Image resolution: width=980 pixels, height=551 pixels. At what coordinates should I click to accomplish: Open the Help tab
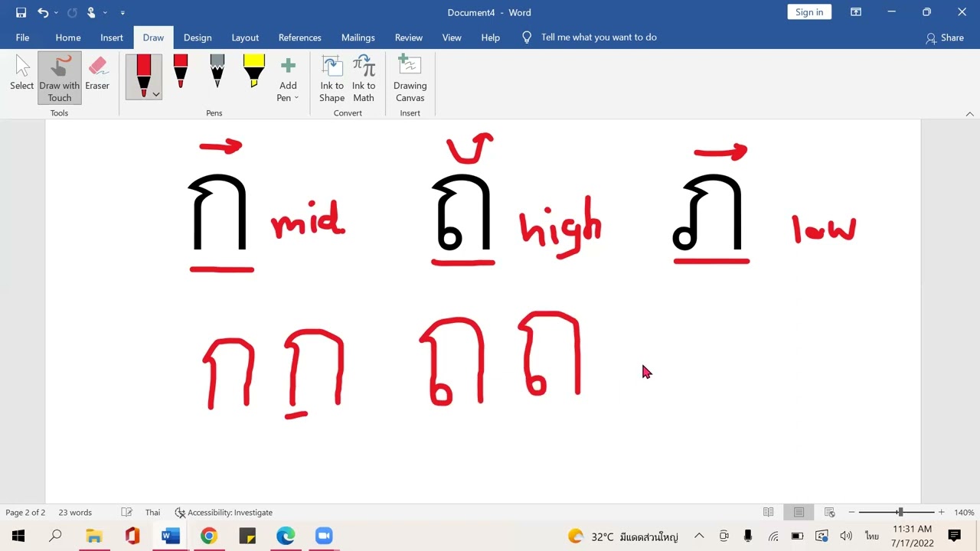pos(491,37)
